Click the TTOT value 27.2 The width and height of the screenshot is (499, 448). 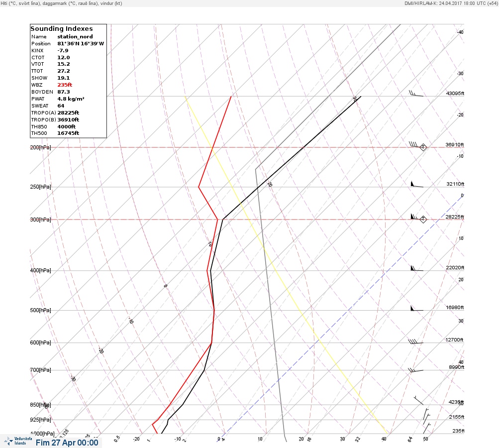63,71
